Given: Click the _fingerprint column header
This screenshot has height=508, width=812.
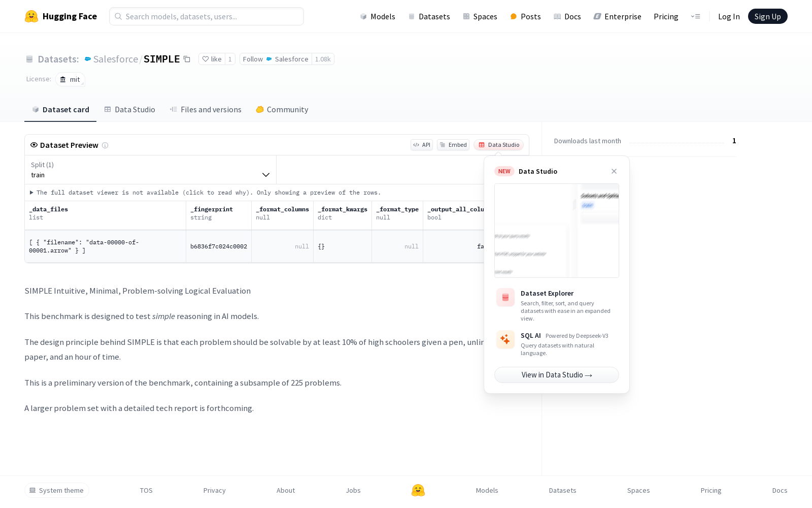Looking at the screenshot, I should 219,215.
